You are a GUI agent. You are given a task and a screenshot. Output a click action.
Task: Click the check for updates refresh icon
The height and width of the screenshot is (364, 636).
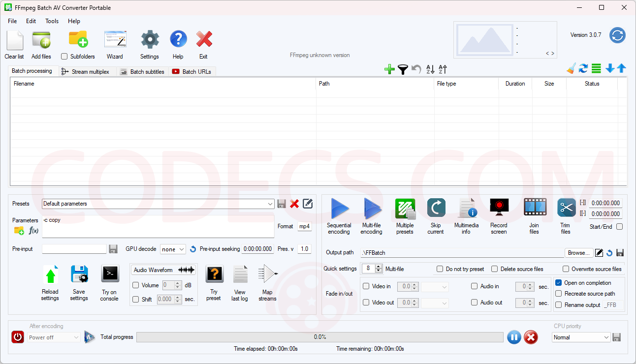pos(617,35)
